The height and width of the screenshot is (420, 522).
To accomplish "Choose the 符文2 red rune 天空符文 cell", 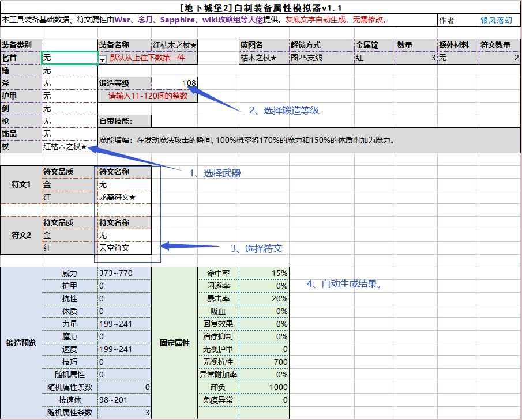I will [125, 248].
